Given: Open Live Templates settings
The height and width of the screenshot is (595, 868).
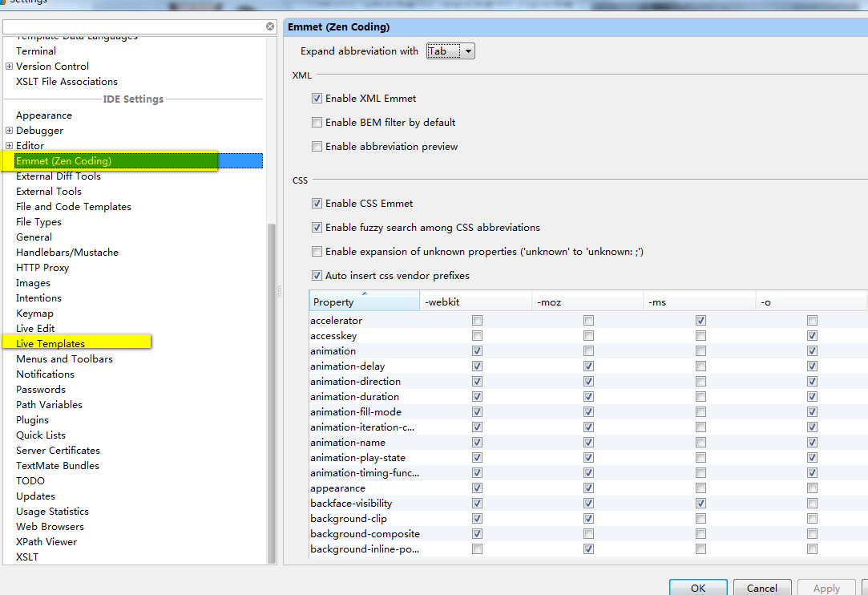Looking at the screenshot, I should click(x=50, y=343).
